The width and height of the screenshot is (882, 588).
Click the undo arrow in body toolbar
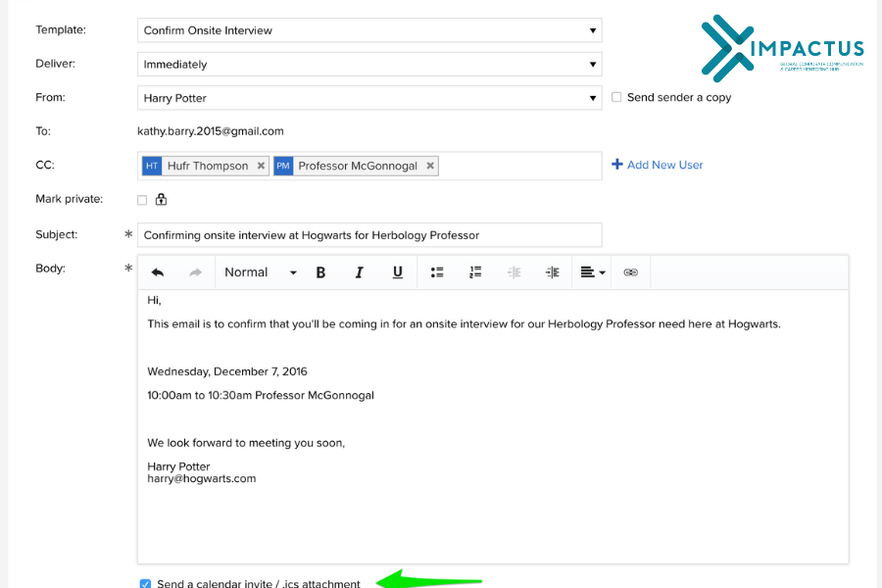click(158, 272)
